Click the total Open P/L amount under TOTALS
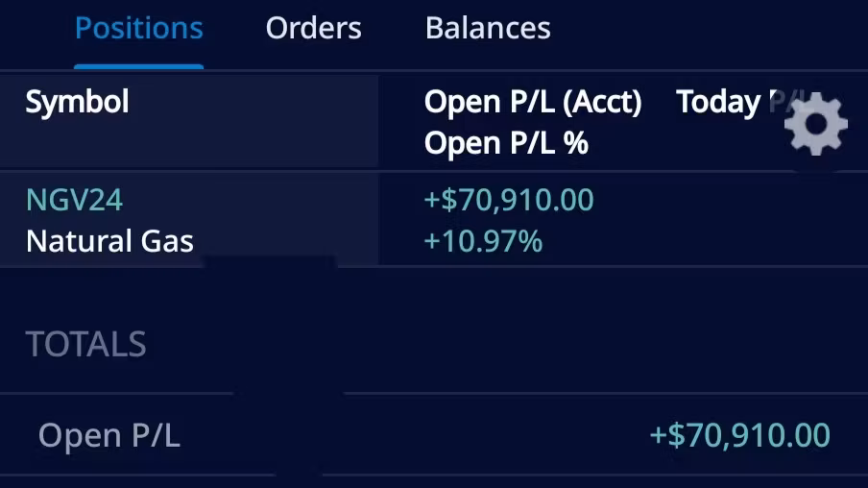Viewport: 868px width, 488px height. point(739,435)
